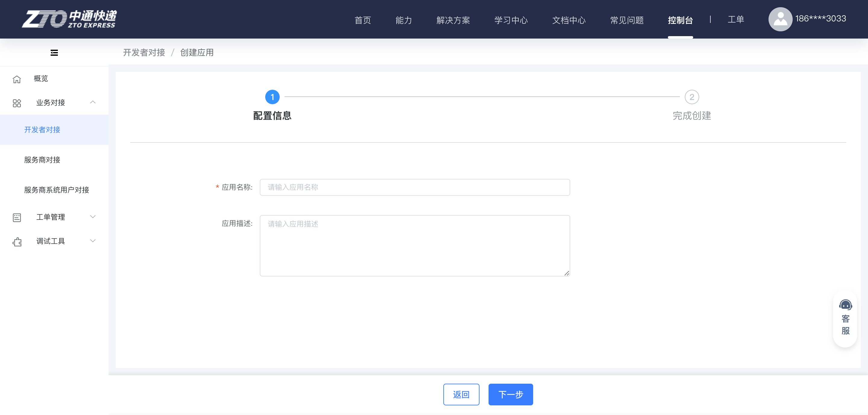Select 概览 in sidebar
868x415 pixels.
41,78
